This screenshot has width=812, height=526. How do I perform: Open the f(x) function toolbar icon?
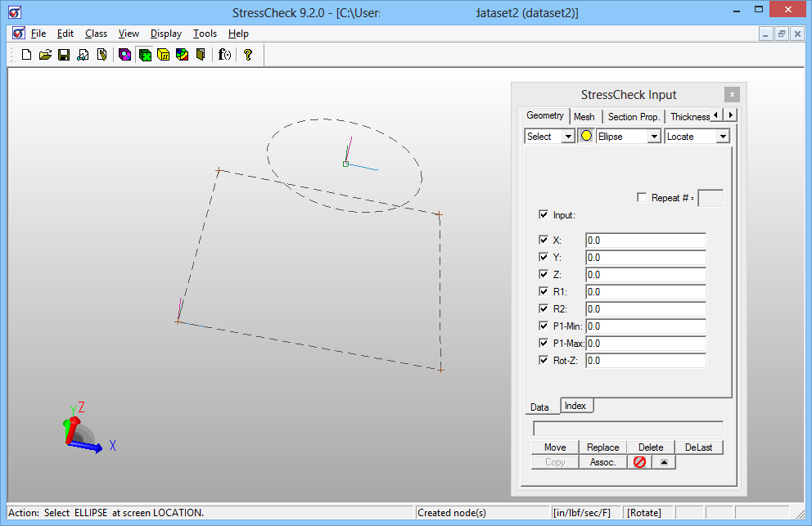coord(224,55)
